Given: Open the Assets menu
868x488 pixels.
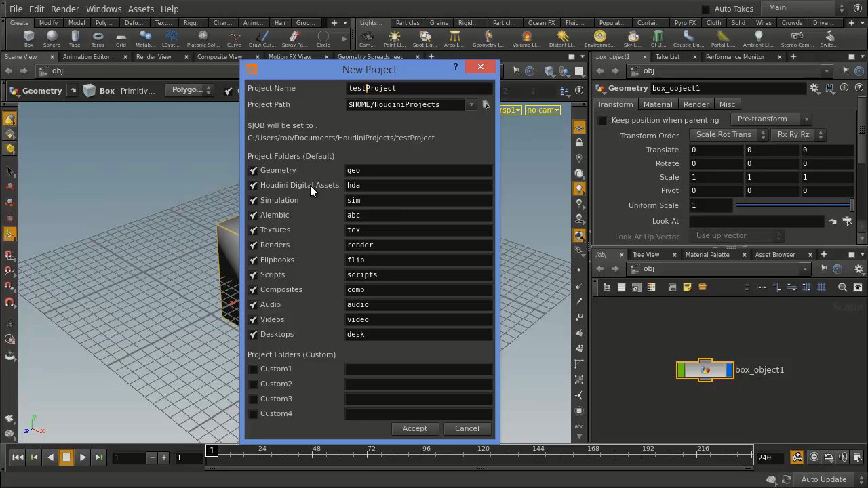Looking at the screenshot, I should (140, 9).
